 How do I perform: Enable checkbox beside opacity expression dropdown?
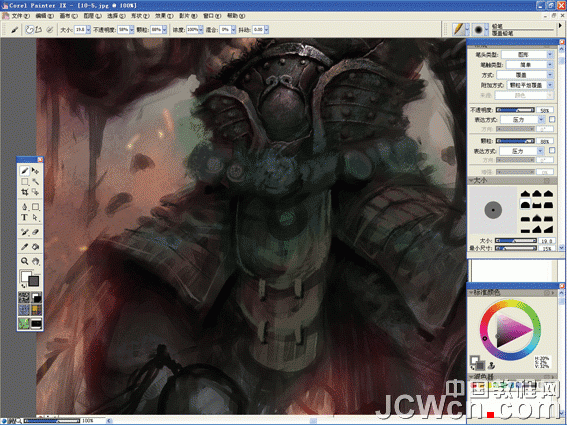click(552, 119)
